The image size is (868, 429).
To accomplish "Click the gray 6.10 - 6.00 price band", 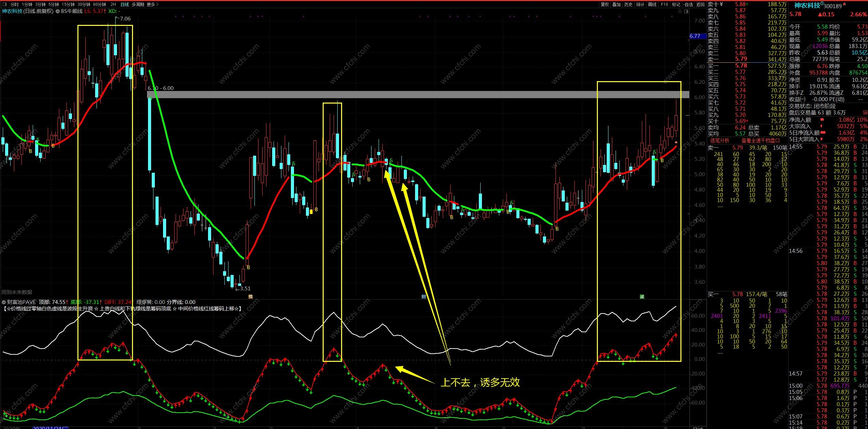I will (x=409, y=94).
